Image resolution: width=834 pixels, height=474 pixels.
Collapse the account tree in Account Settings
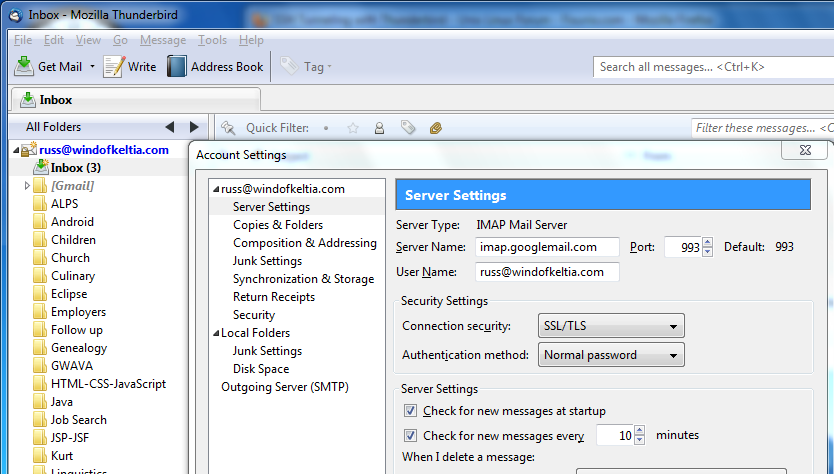pyautogui.click(x=216, y=189)
